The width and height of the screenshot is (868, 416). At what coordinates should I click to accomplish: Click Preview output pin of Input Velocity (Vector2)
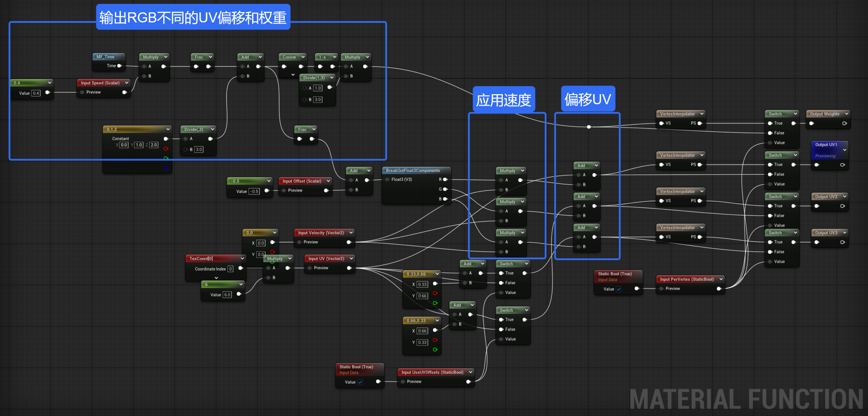(349, 242)
